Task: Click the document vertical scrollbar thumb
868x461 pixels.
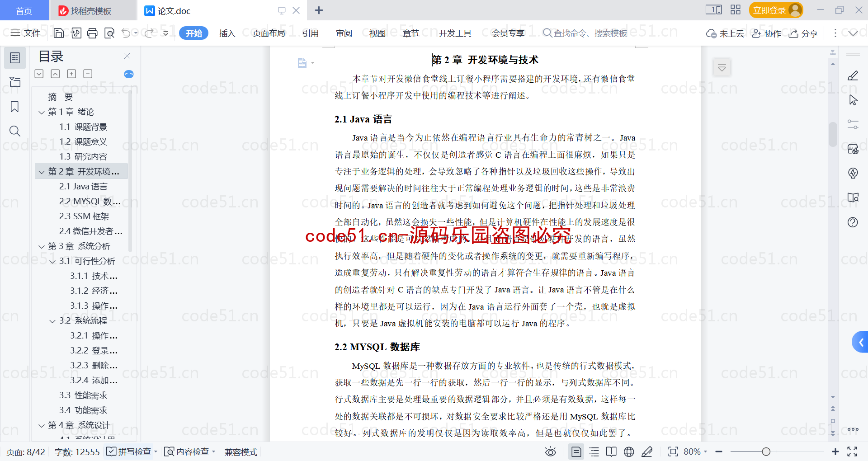Action: point(833,134)
